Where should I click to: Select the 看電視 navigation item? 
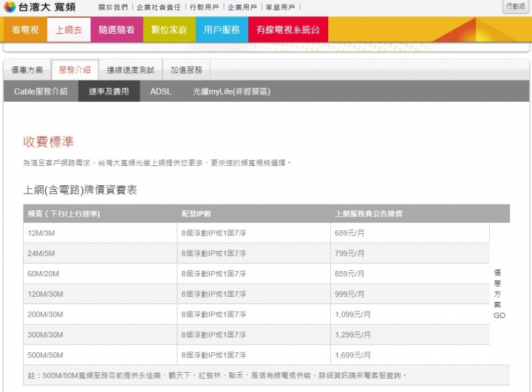click(26, 30)
